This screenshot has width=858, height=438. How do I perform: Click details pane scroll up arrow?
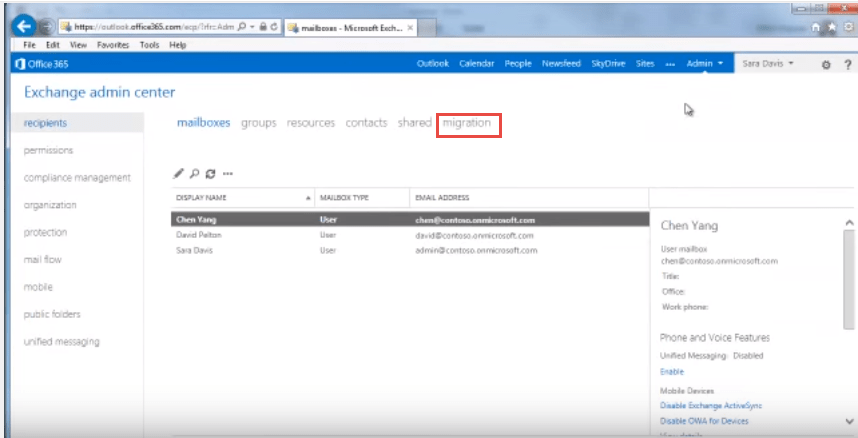(x=849, y=223)
